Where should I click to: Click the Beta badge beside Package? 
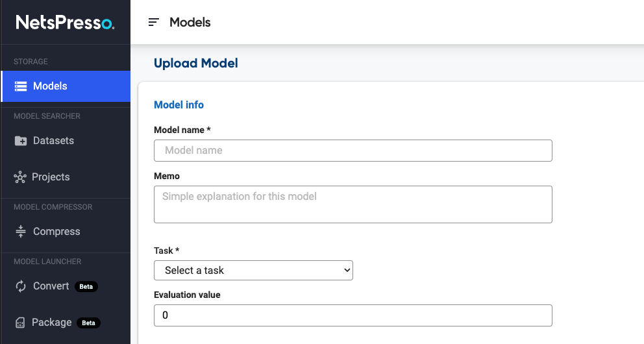click(88, 323)
